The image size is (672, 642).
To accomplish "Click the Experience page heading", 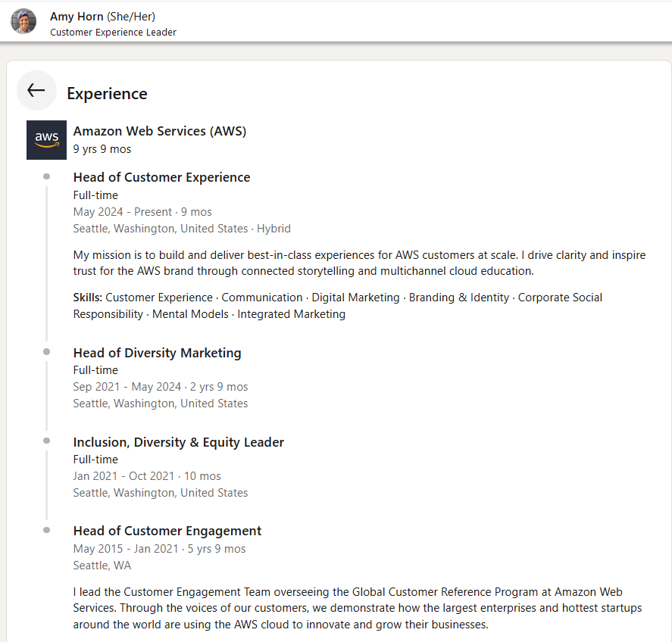I will pyautogui.click(x=107, y=93).
